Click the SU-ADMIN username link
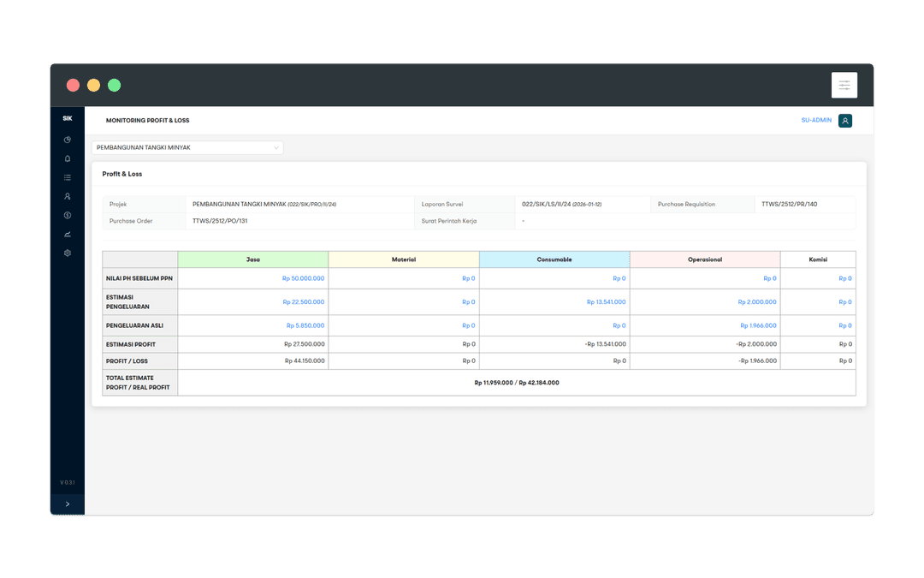Image resolution: width=924 pixels, height=578 pixels. pos(815,121)
